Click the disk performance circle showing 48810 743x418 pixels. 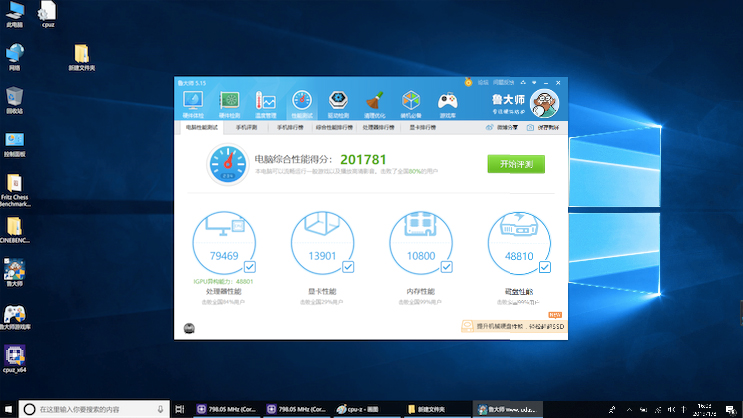click(519, 243)
